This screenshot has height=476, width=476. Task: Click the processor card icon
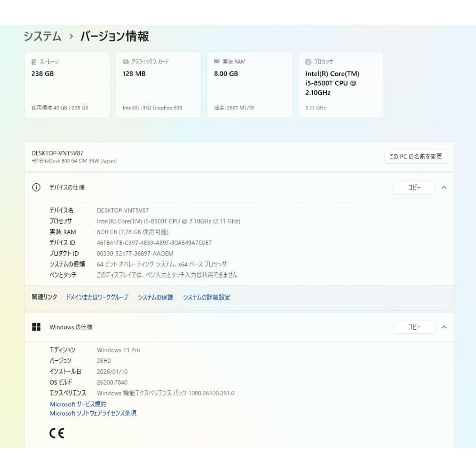coord(308,62)
